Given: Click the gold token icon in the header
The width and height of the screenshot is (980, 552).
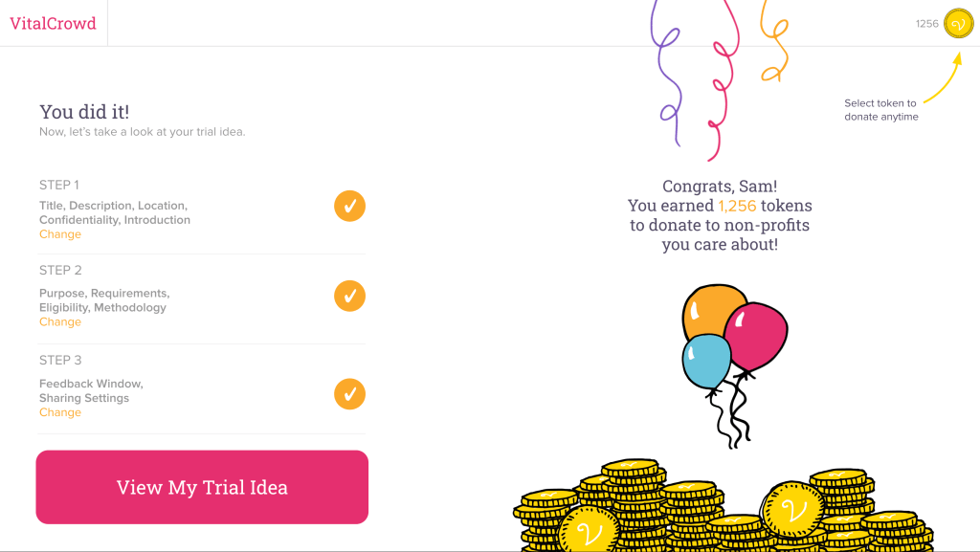Looking at the screenshot, I should point(958,24).
